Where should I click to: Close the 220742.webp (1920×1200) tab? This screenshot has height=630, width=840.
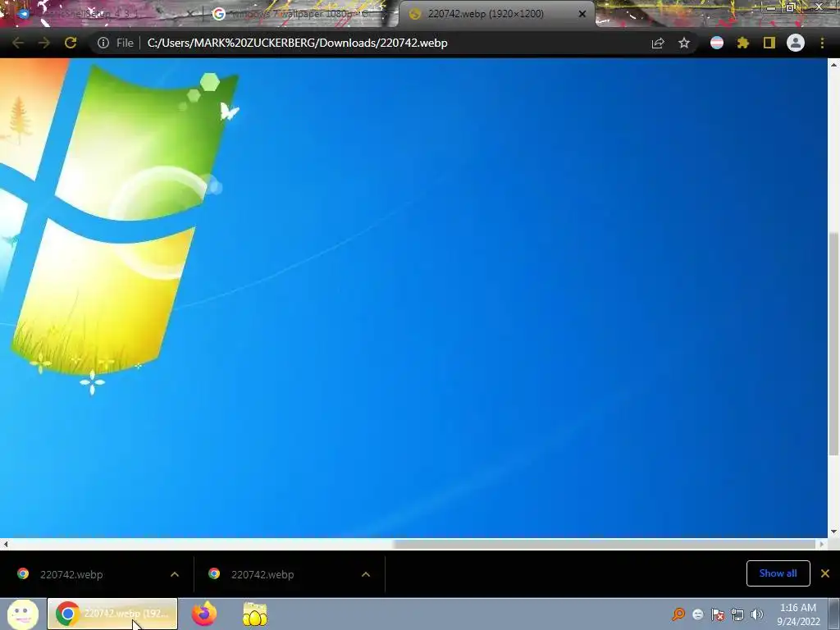tap(582, 14)
